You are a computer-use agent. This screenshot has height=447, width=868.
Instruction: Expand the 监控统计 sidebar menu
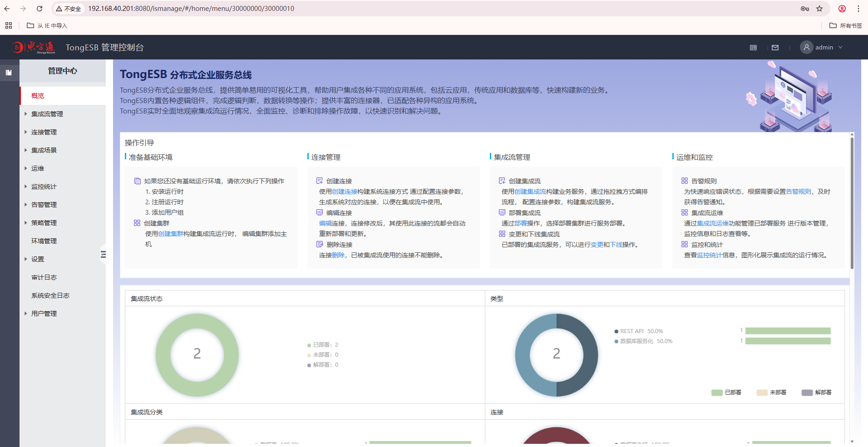pos(63,187)
